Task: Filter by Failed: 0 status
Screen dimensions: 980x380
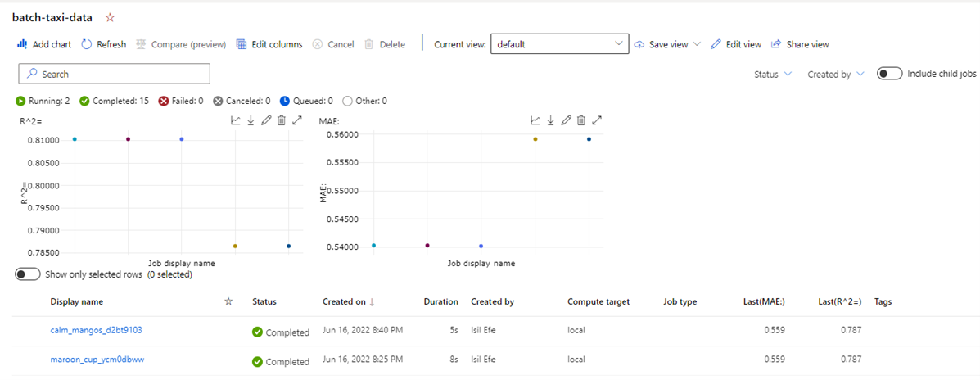Action: tap(181, 101)
